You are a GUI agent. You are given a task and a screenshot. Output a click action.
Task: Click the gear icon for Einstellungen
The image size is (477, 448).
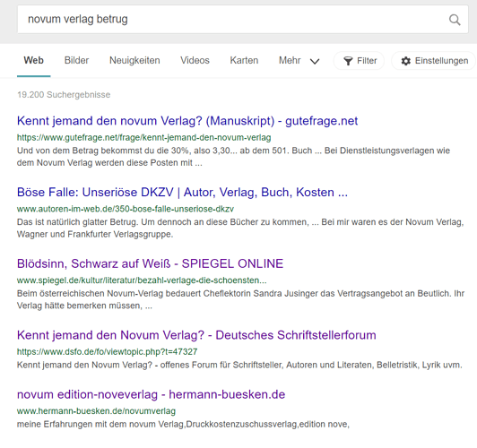coord(406,61)
